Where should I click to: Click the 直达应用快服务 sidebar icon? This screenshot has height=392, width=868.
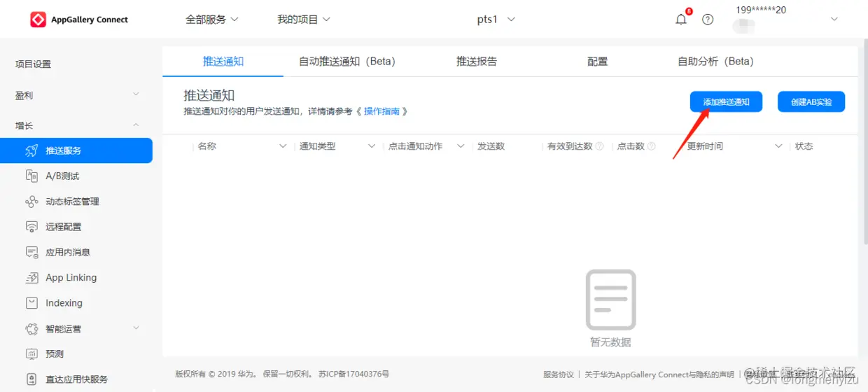pos(31,379)
